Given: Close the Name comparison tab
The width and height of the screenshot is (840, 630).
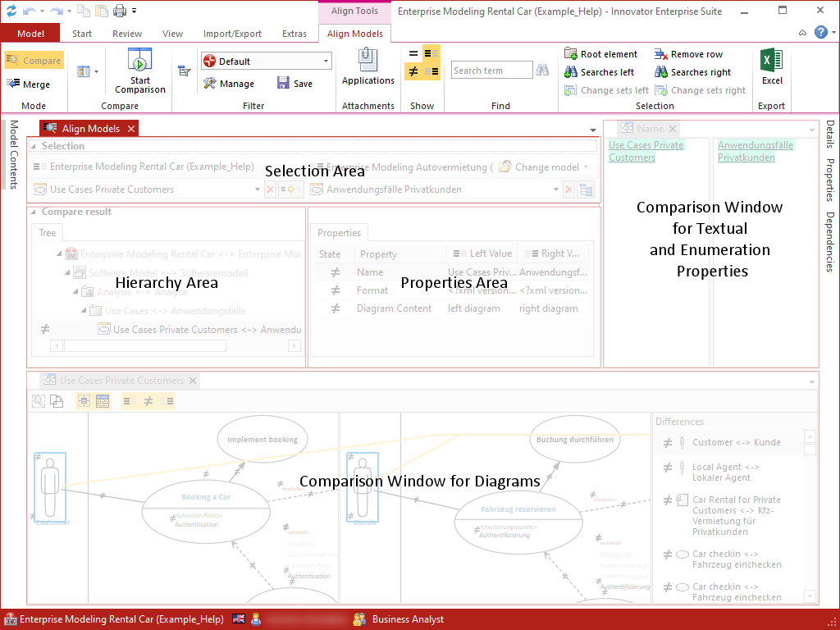Looking at the screenshot, I should [x=673, y=129].
